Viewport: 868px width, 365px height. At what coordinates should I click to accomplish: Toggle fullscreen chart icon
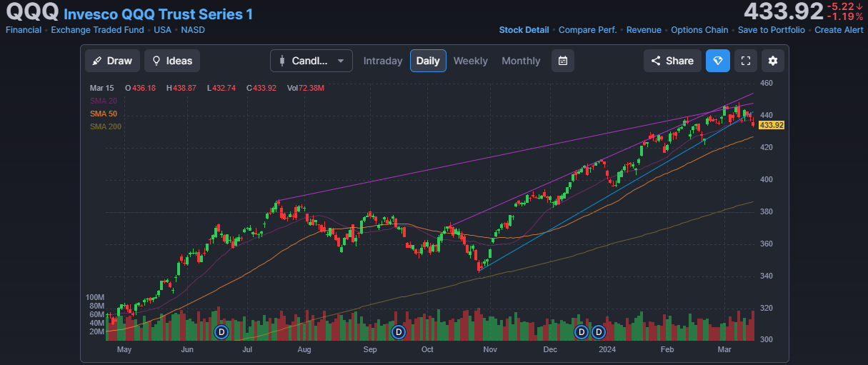(x=745, y=61)
